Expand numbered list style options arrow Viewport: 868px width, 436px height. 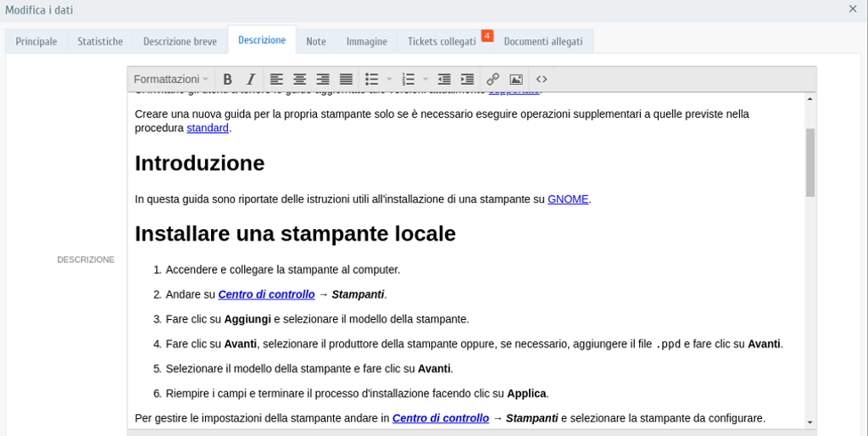(426, 79)
